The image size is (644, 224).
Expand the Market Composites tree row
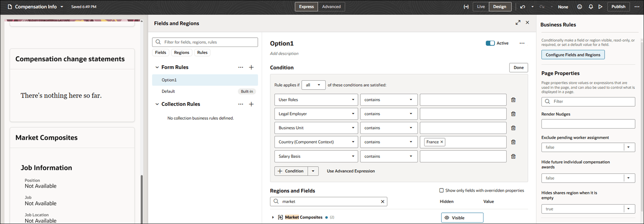[273, 217]
